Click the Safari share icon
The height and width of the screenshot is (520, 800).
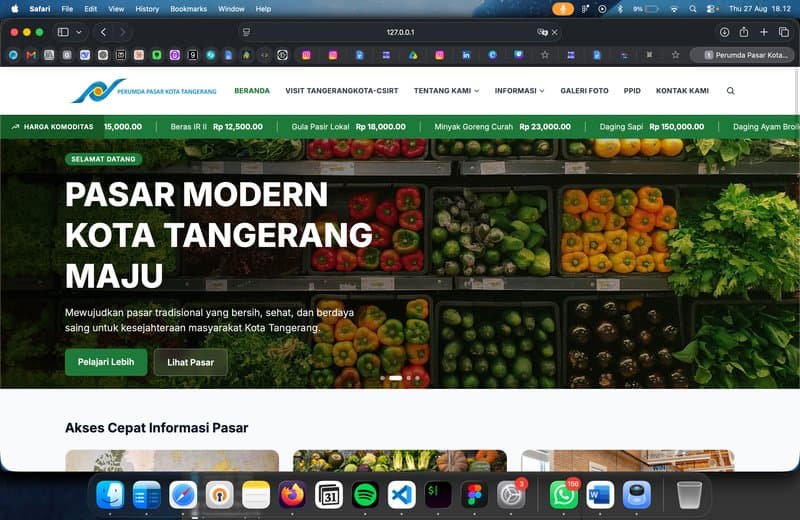(744, 32)
